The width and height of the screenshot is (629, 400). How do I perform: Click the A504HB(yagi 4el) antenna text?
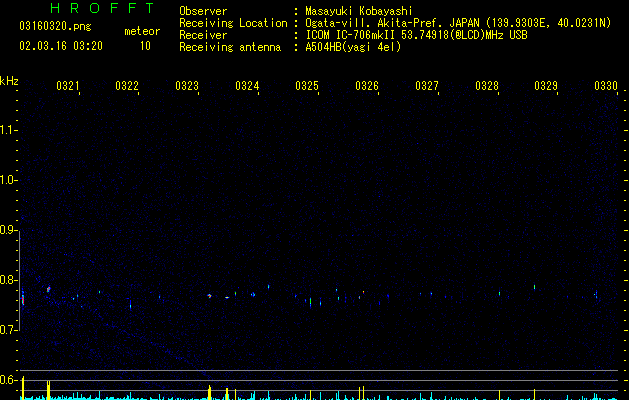click(x=353, y=47)
